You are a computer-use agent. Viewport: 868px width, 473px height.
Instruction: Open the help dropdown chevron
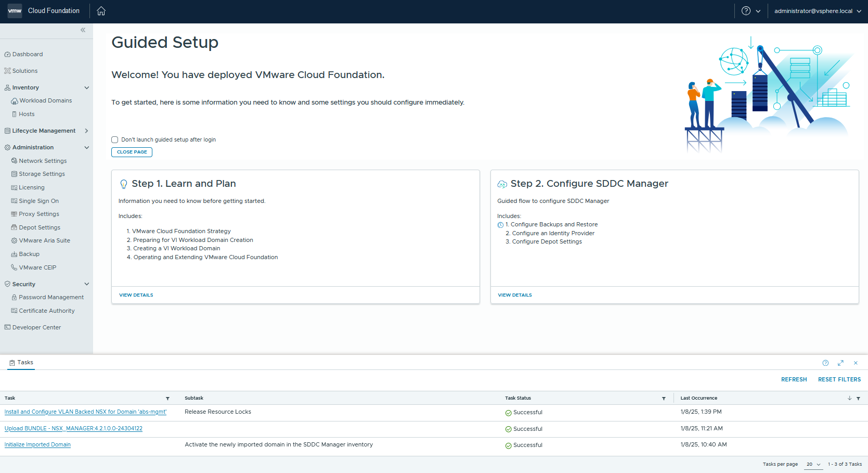pyautogui.click(x=758, y=11)
